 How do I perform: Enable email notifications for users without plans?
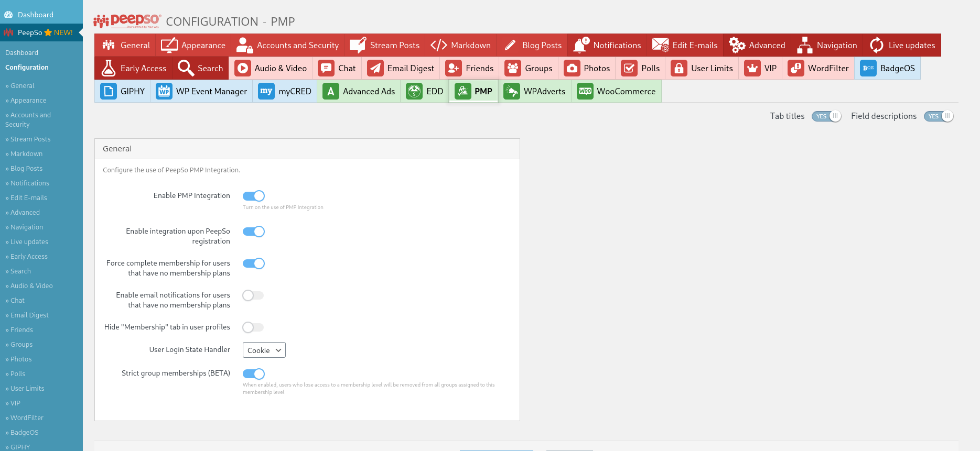(x=254, y=295)
